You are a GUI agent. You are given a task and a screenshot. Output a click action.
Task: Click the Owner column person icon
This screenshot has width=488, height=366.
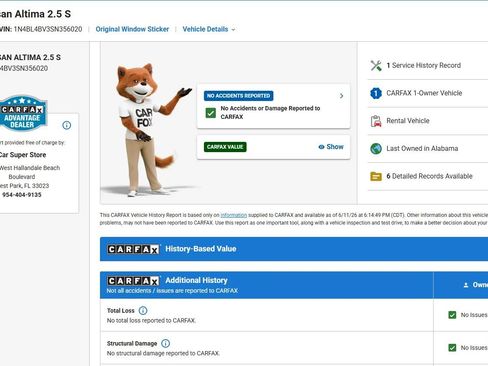(466, 285)
